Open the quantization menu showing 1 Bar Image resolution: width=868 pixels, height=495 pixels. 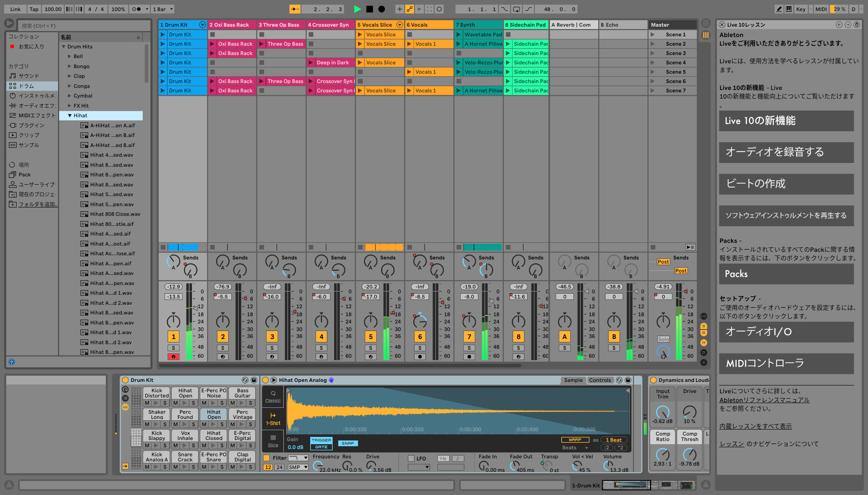(163, 9)
